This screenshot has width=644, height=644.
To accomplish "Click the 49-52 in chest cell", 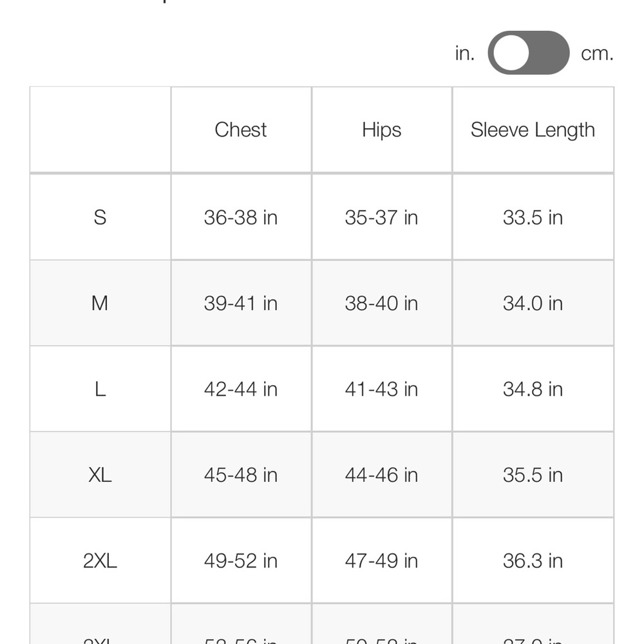I will point(241,561).
